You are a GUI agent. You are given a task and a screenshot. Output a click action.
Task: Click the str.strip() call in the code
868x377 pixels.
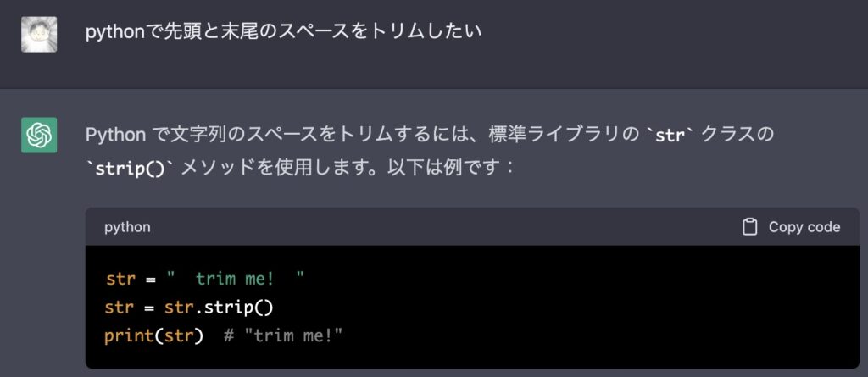[x=219, y=308]
